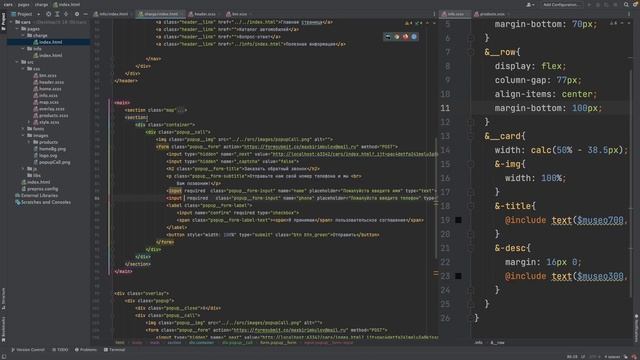Open page in Chrome from floating browser bar
640x360 pixels.
click(x=397, y=37)
